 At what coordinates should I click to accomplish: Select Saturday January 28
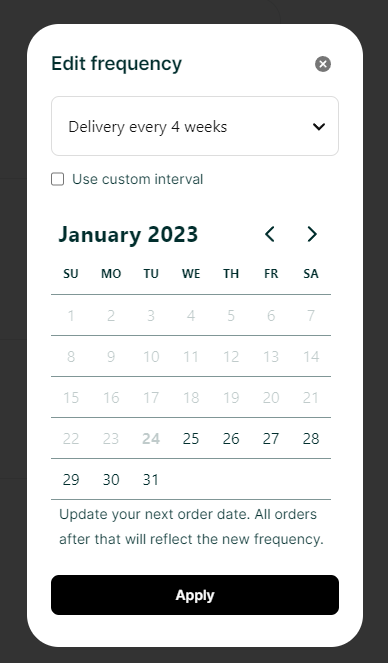(311, 438)
